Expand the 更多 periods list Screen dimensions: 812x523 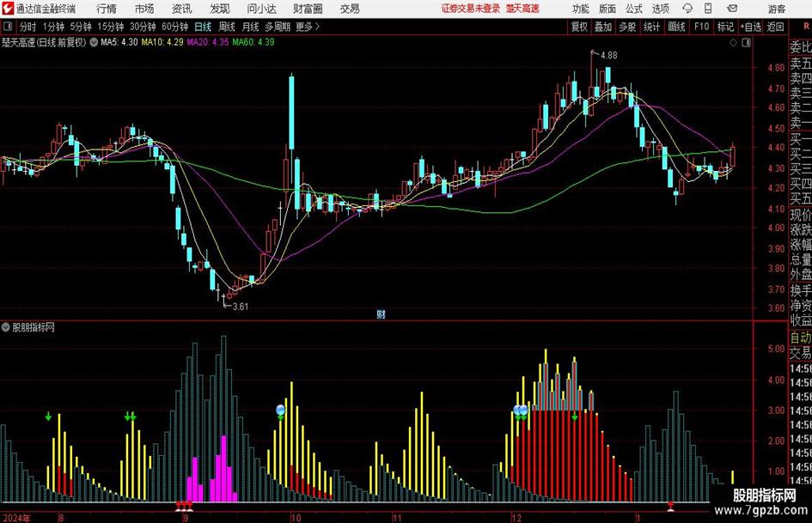(x=308, y=27)
